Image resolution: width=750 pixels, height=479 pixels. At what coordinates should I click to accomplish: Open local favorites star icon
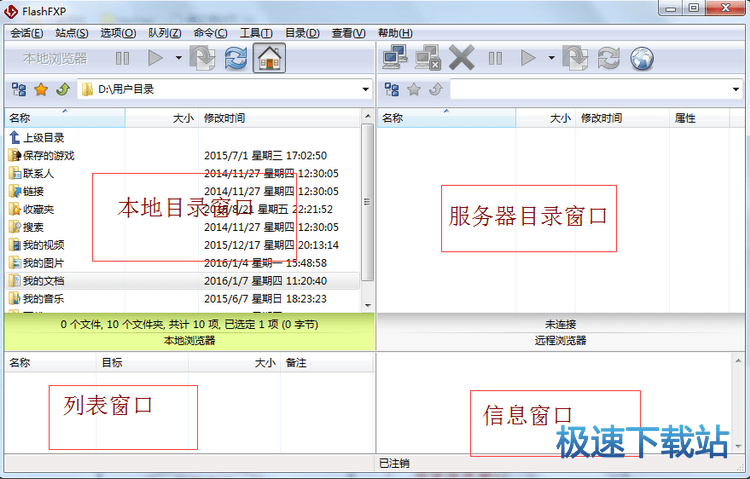[41, 89]
